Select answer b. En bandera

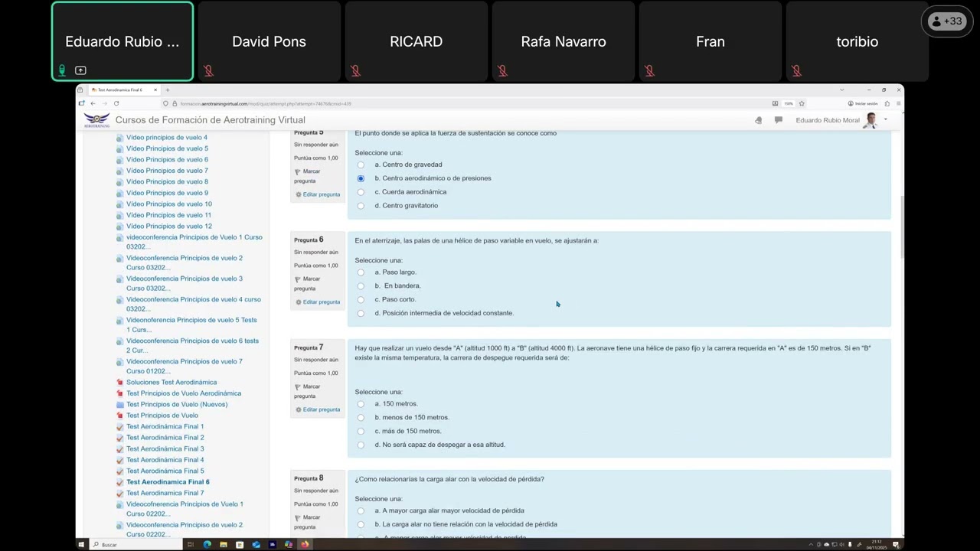[x=361, y=286]
